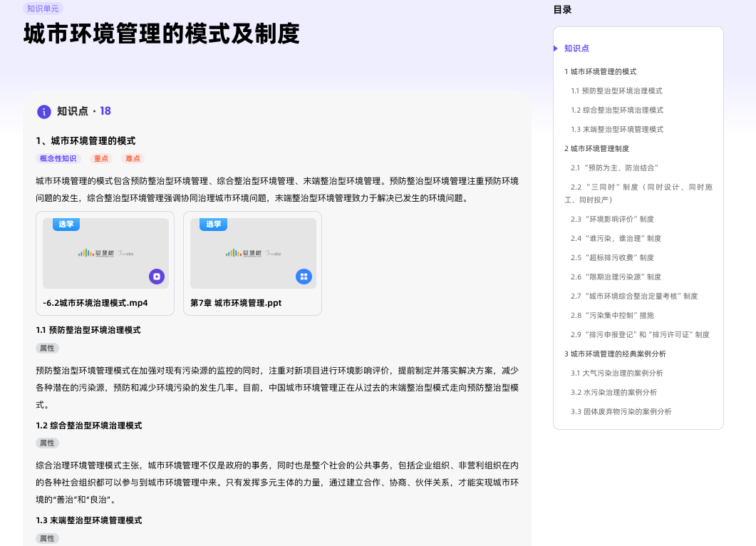The image size is (756, 546).
Task: Click the 知识单元 label above the title
Action: pyautogui.click(x=43, y=9)
